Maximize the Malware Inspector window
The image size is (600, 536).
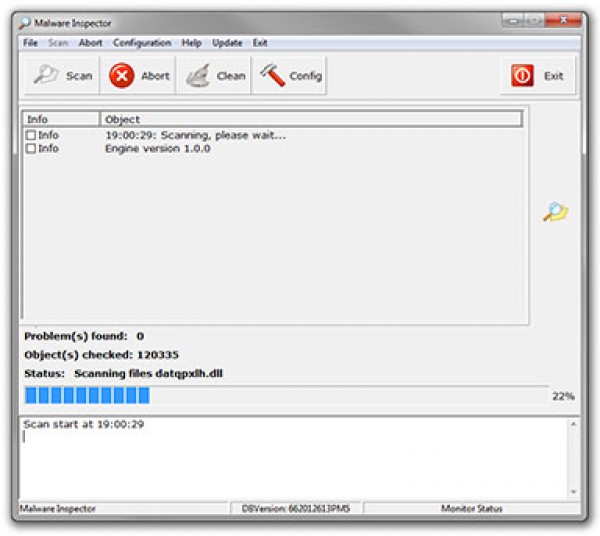pos(534,21)
